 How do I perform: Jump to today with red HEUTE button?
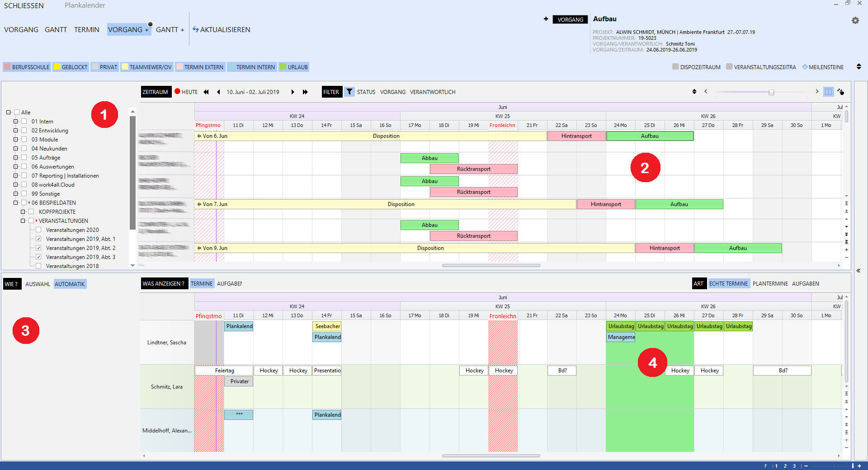tap(186, 92)
